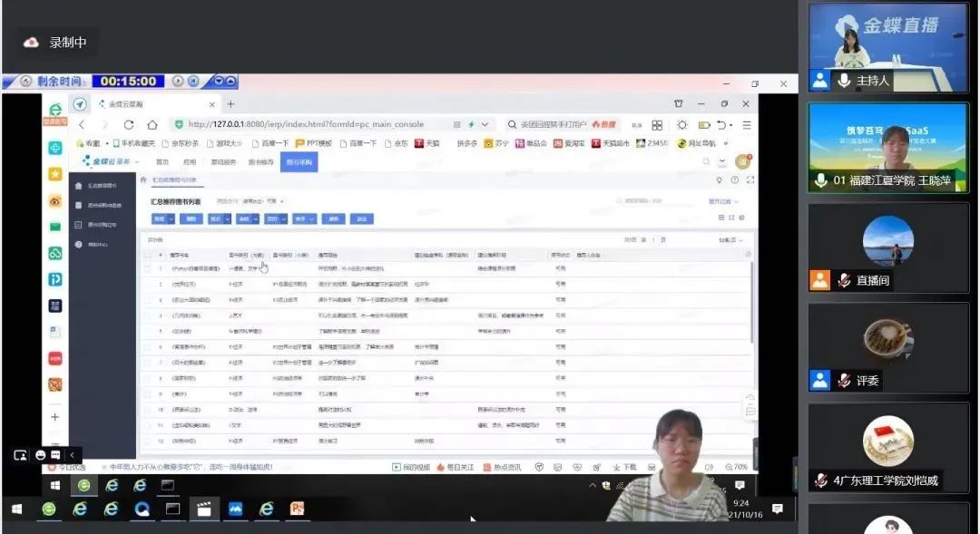Screen dimensions: 980x534
Task: Open the help question-mark icon
Action: [735, 180]
